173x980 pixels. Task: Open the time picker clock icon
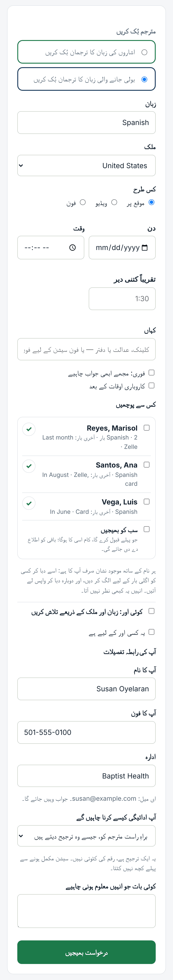coord(73,248)
